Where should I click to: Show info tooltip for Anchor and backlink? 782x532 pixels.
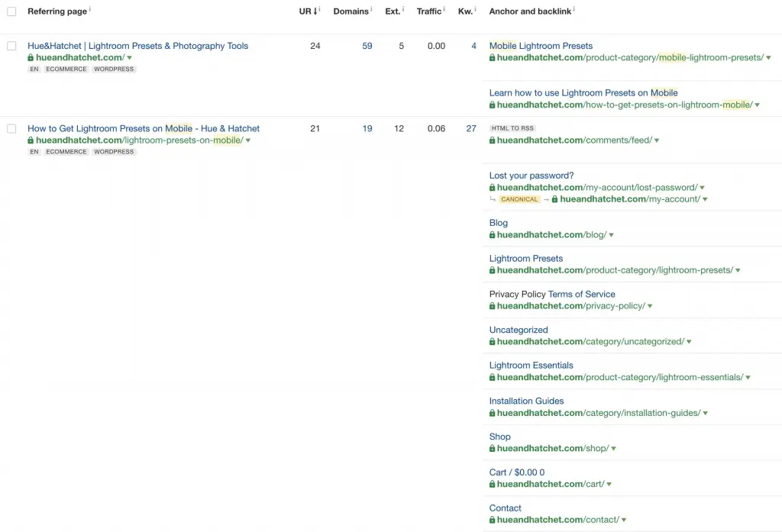(x=574, y=9)
